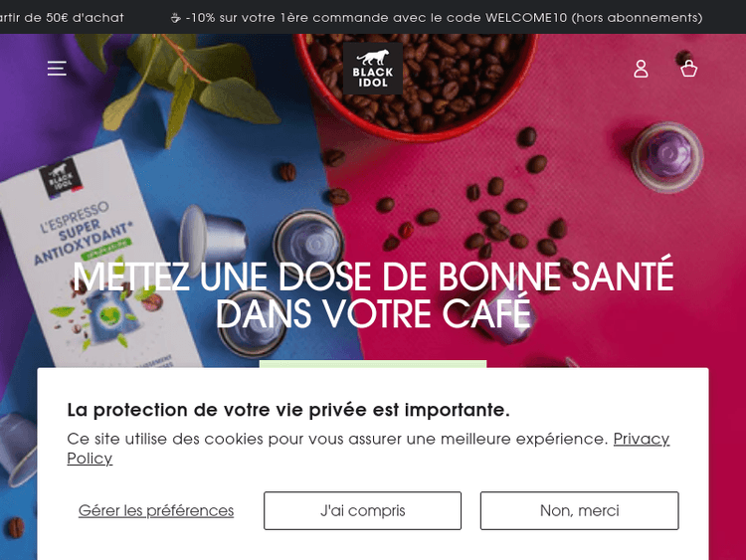
Task: Click the cookie banner heading about vie privée
Action: tap(288, 410)
